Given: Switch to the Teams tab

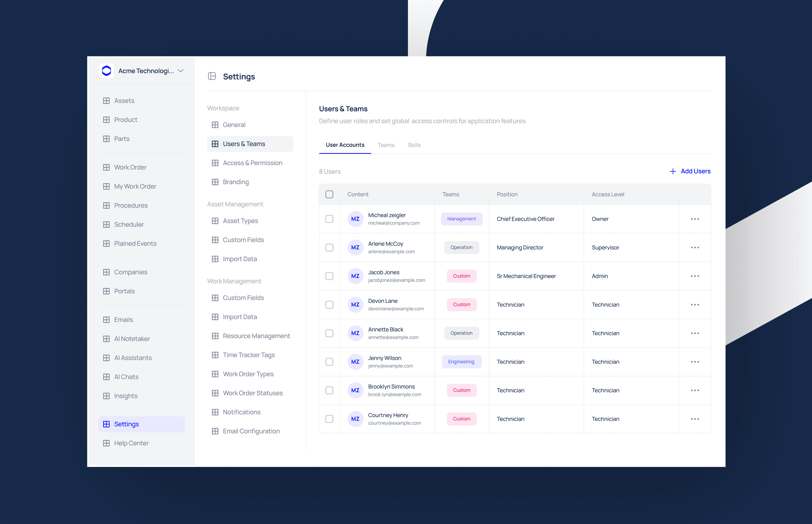Looking at the screenshot, I should pos(386,145).
